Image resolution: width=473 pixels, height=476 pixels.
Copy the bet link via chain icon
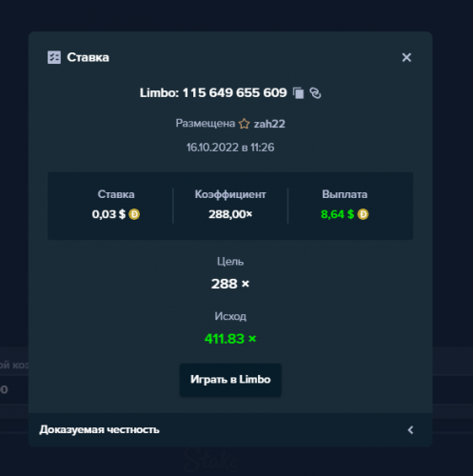(315, 93)
